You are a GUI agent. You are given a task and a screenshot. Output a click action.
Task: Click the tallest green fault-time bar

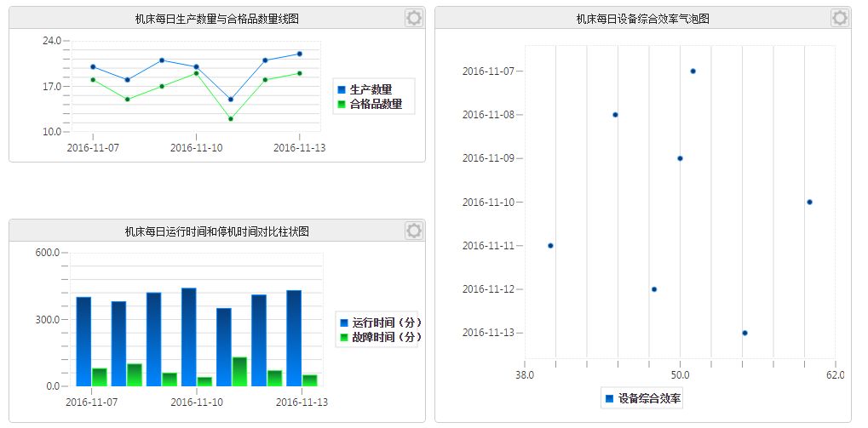pos(239,372)
